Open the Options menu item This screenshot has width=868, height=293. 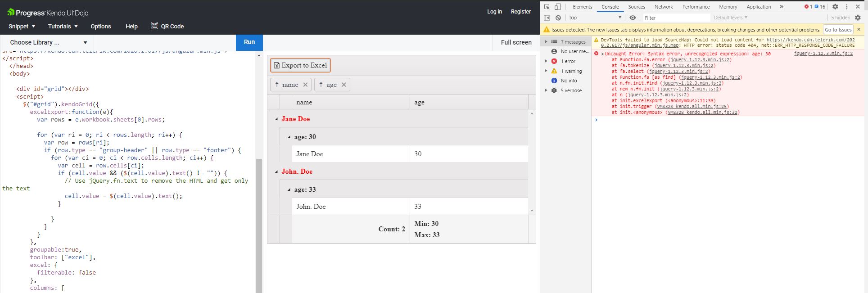click(101, 26)
